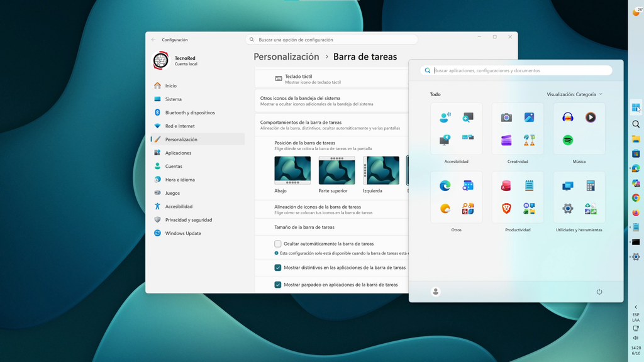The height and width of the screenshot is (362, 644).
Task: Launch Spotify from the Música group
Action: click(568, 140)
